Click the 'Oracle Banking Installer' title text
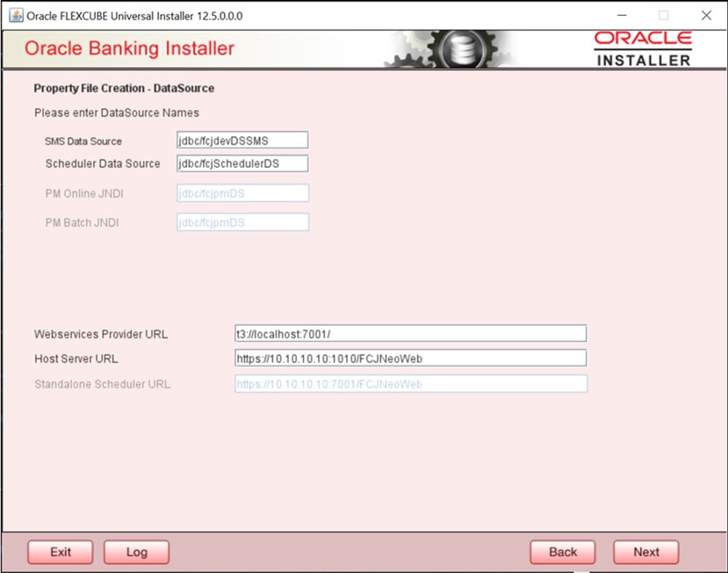Viewport: 728px width, 573px height. click(130, 48)
